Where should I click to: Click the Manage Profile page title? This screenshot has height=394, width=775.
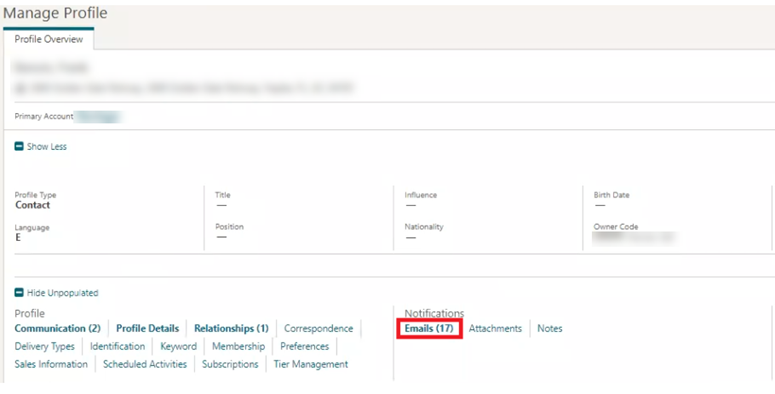[x=55, y=13]
